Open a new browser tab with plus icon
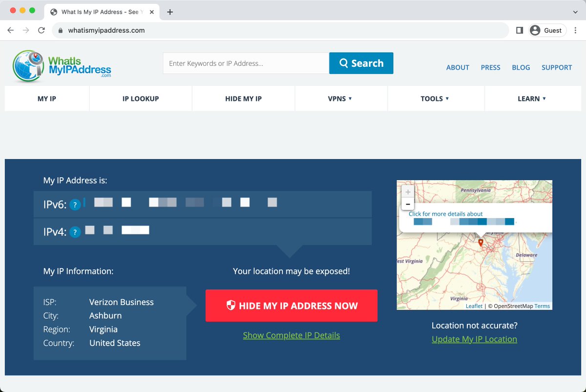The image size is (586, 392). point(170,12)
